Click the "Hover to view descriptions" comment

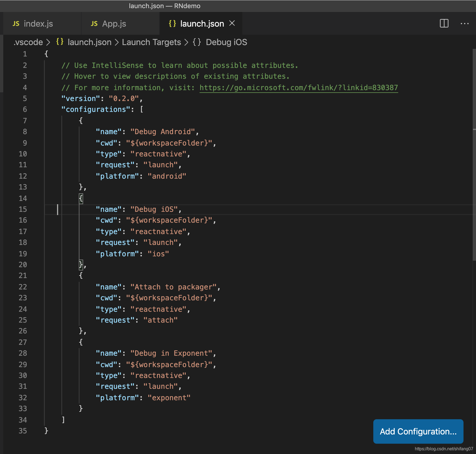click(175, 76)
